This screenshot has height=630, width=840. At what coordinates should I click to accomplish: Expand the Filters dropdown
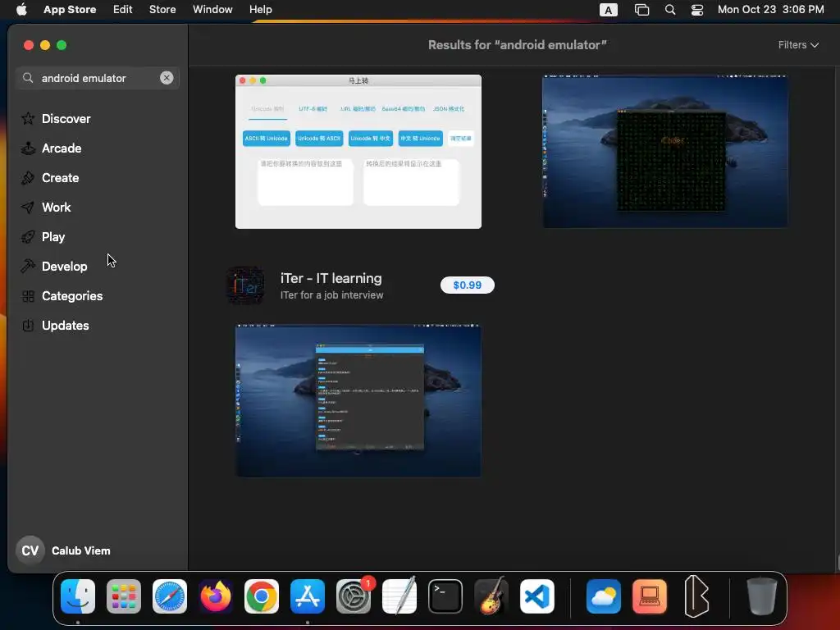798,45
